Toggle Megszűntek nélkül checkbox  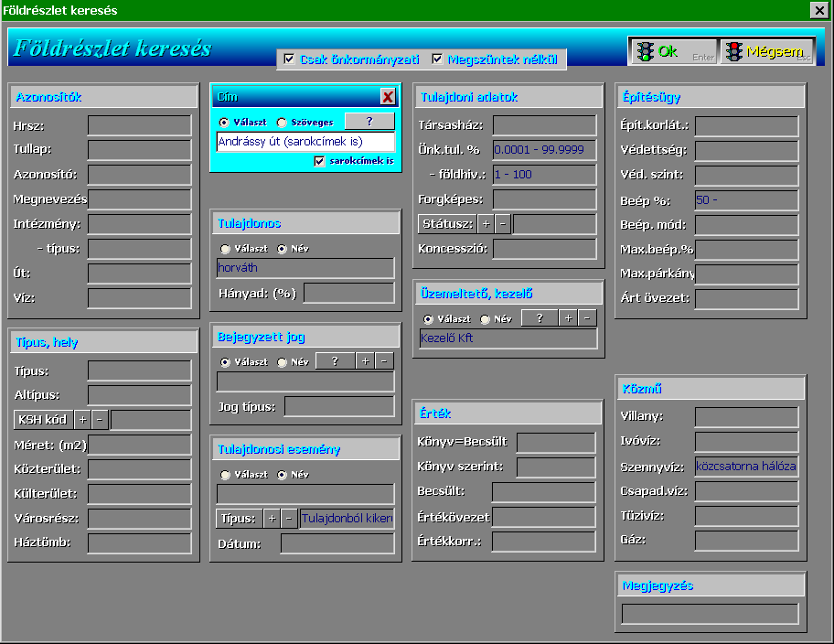point(437,59)
